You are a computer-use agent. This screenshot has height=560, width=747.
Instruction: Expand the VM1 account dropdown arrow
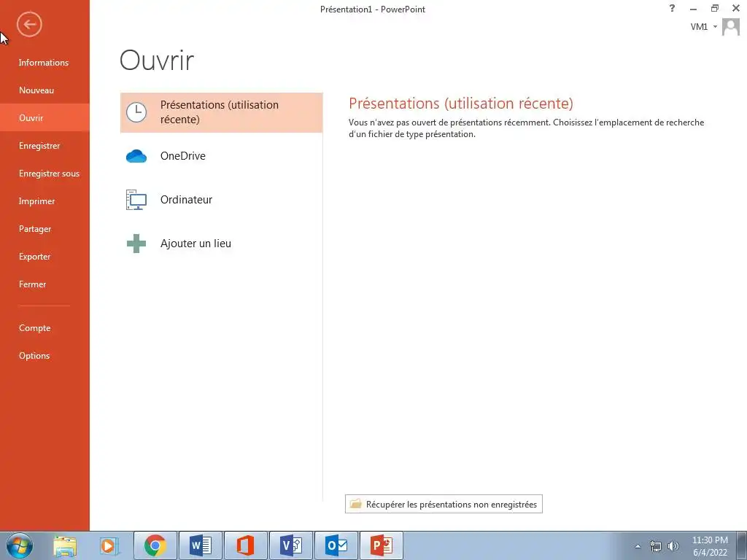[x=715, y=27]
